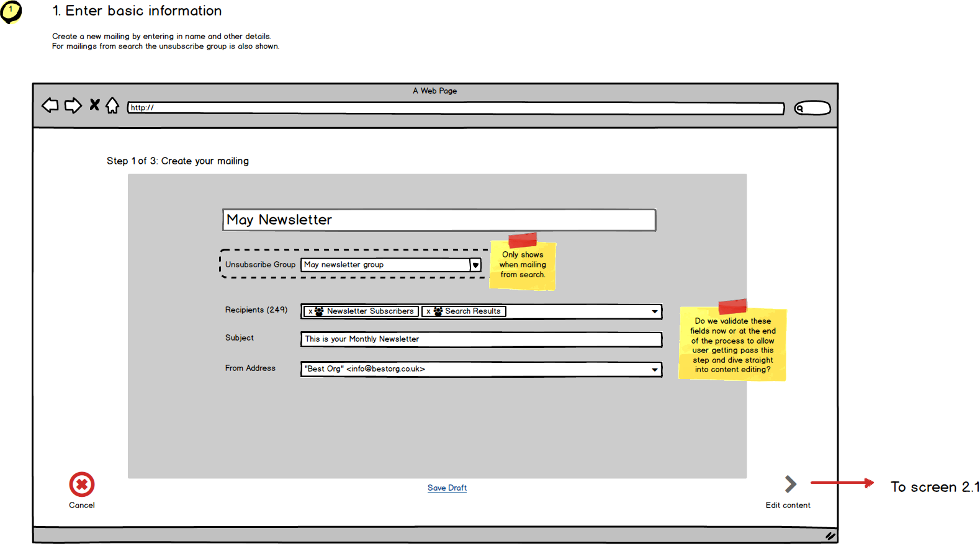Open the Save Draft link
Image resolution: width=980 pixels, height=544 pixels.
447,488
